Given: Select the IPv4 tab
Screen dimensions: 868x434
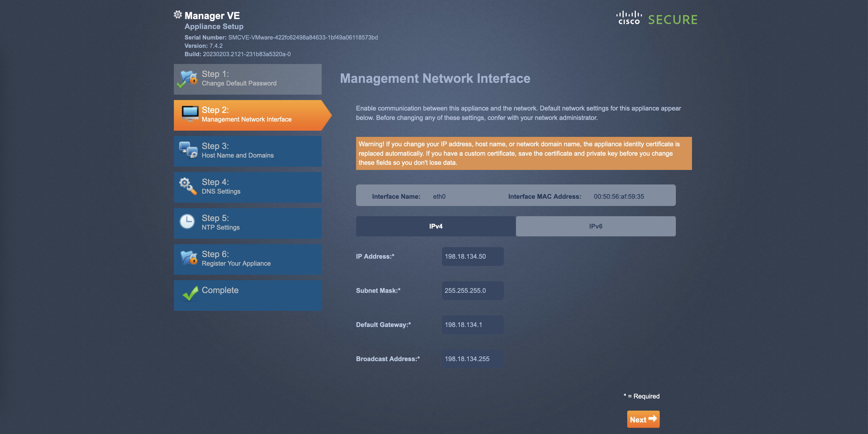Looking at the screenshot, I should pyautogui.click(x=435, y=226).
